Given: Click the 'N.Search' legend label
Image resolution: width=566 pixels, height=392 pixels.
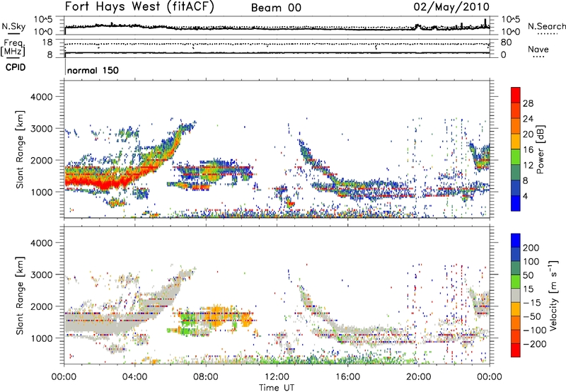Looking at the screenshot, I should coord(546,26).
